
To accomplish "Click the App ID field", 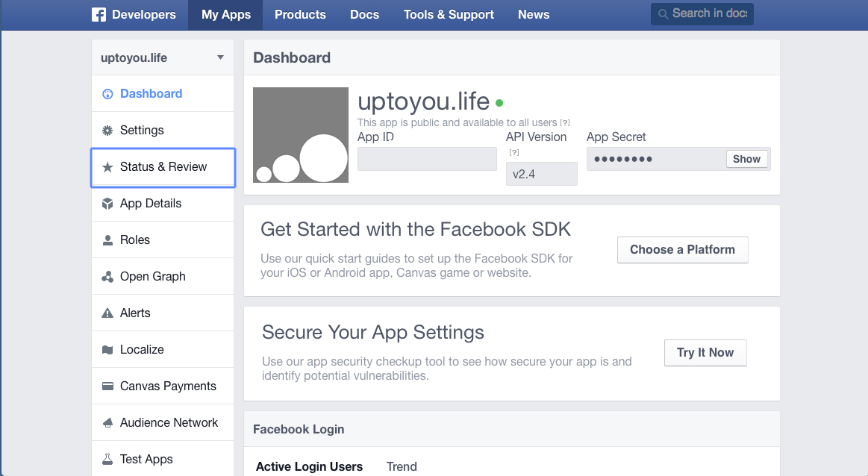I will coord(427,160).
